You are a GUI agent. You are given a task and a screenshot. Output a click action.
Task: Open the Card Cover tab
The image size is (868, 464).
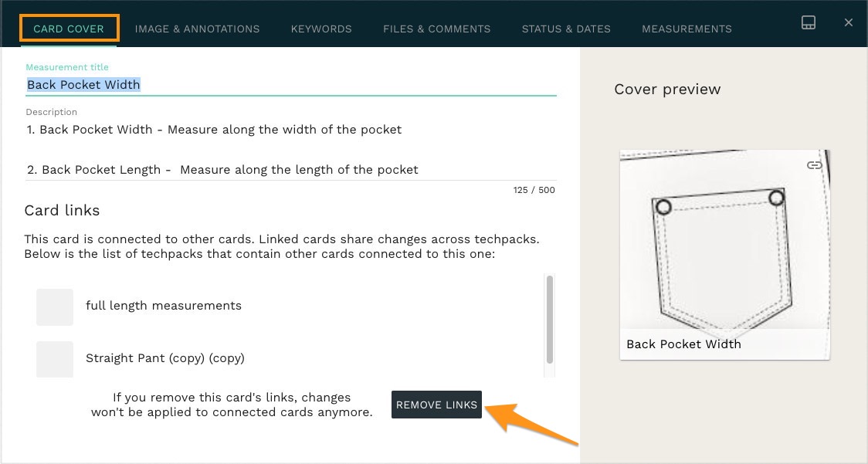69,29
